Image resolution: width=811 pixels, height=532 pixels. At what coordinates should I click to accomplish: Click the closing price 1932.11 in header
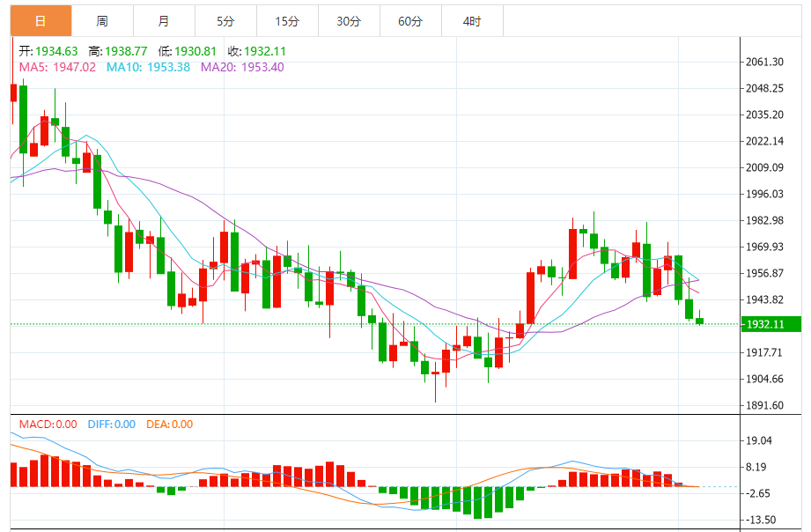(x=265, y=51)
